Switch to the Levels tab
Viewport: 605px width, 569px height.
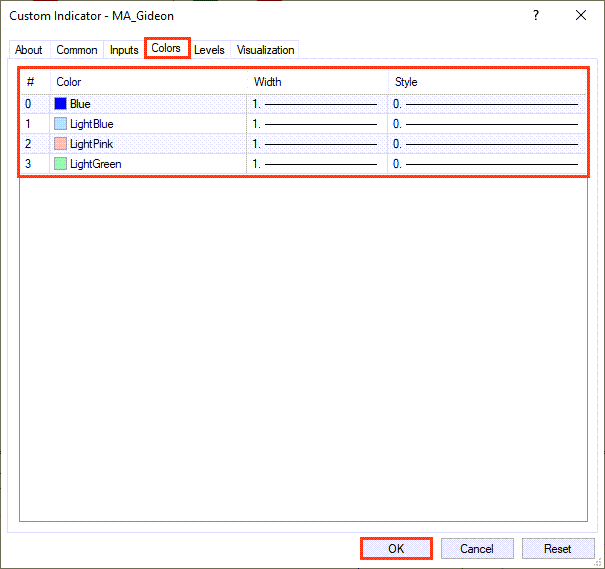(209, 50)
